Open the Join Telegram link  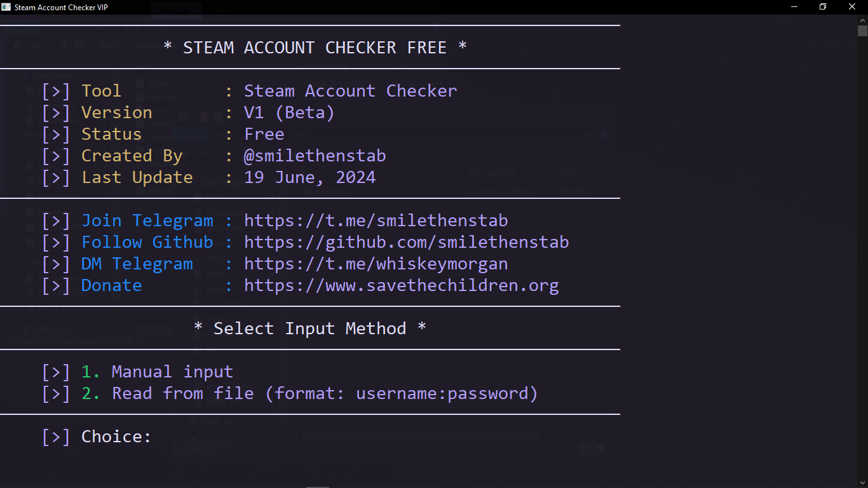tap(376, 220)
